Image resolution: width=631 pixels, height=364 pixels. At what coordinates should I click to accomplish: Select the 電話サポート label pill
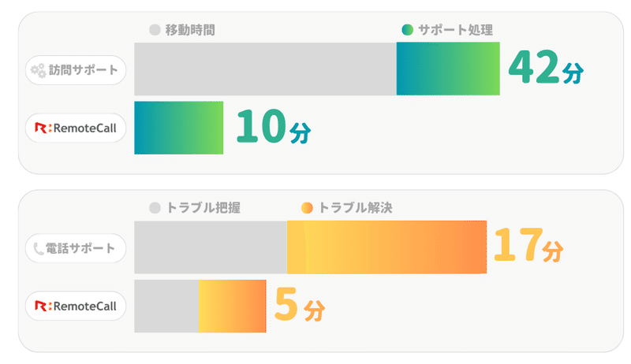pos(77,249)
